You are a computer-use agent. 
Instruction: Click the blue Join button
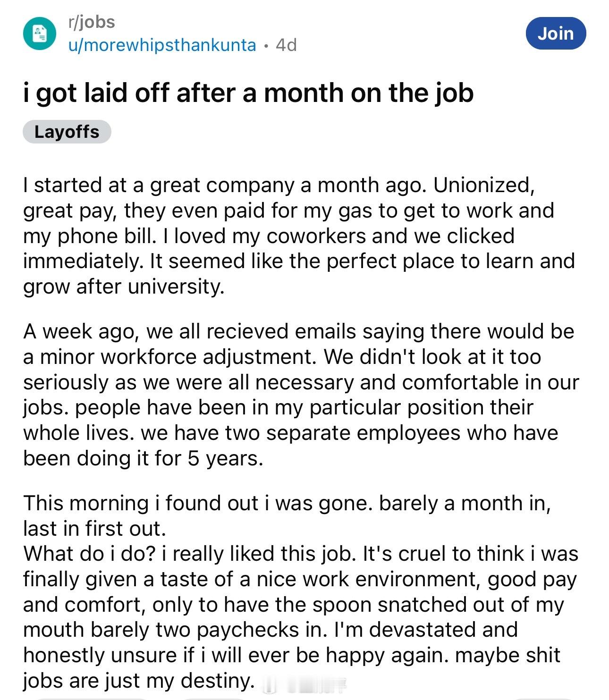pyautogui.click(x=556, y=34)
